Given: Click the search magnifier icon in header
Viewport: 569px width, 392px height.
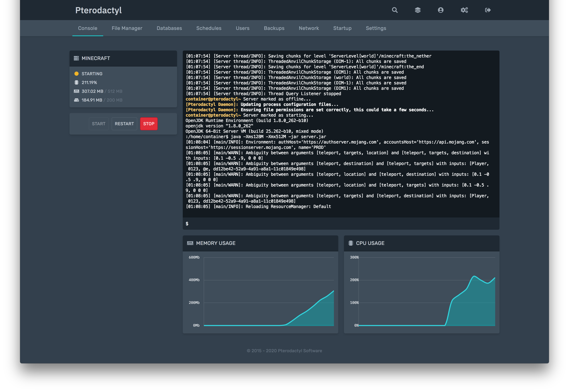Looking at the screenshot, I should 395,10.
